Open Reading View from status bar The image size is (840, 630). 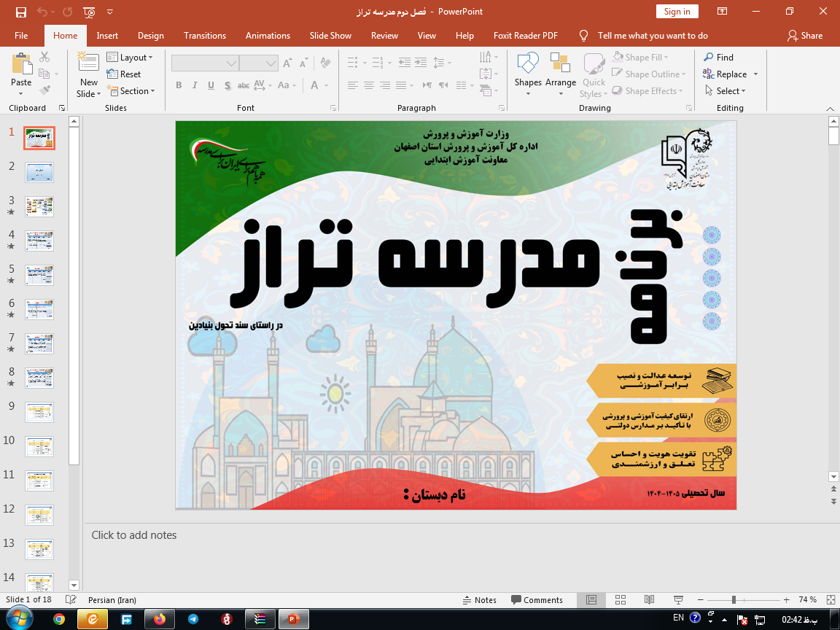click(648, 600)
